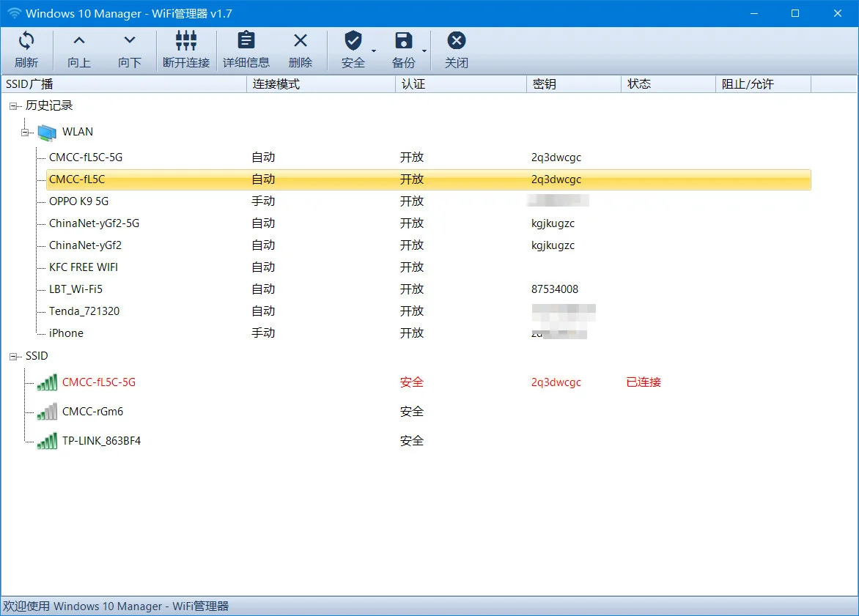Click the 安全 (Security) shield icon

click(x=353, y=41)
